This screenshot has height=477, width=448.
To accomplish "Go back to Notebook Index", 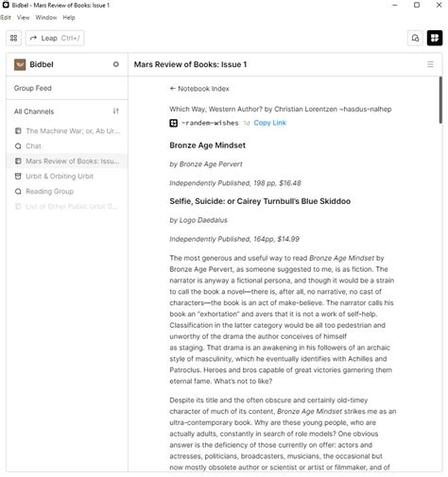I will tap(199, 89).
